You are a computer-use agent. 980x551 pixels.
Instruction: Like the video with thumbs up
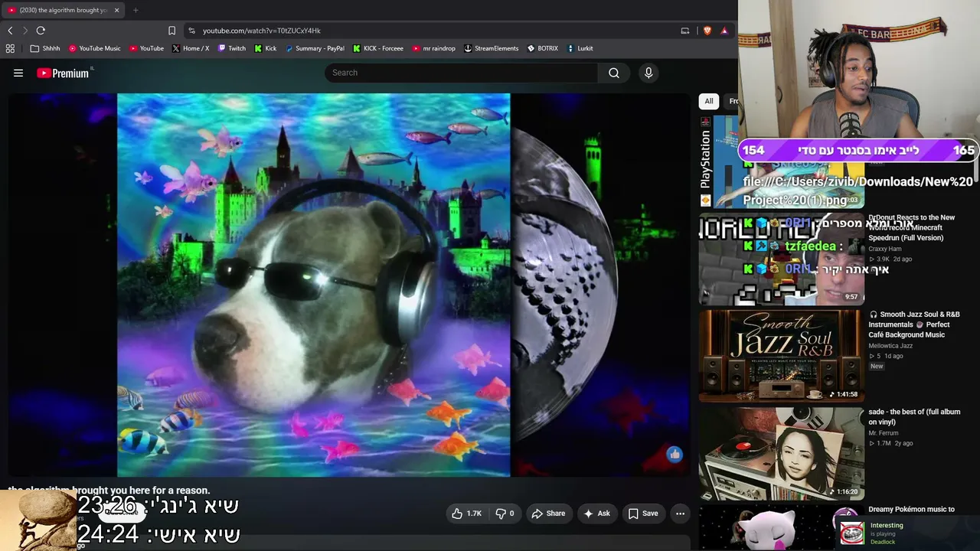pos(466,514)
